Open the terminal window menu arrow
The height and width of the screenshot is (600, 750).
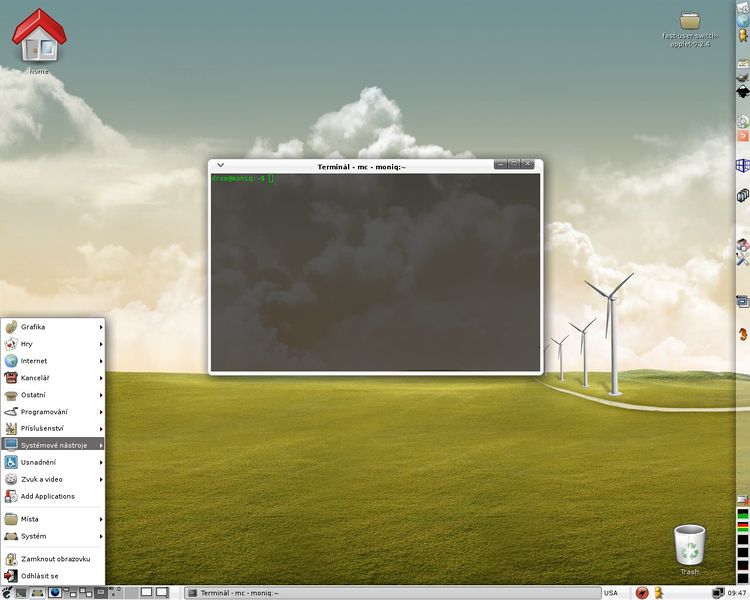[x=220, y=165]
